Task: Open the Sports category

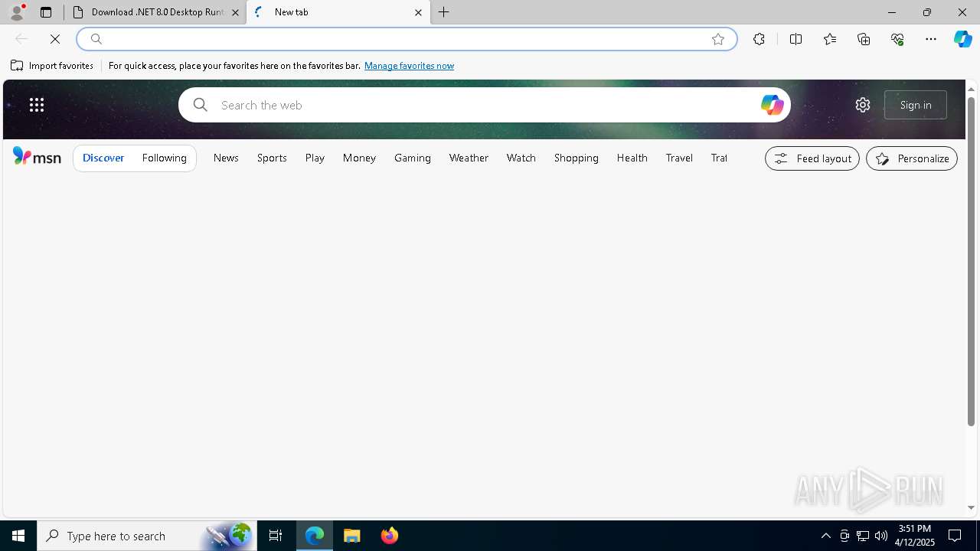Action: click(x=272, y=158)
